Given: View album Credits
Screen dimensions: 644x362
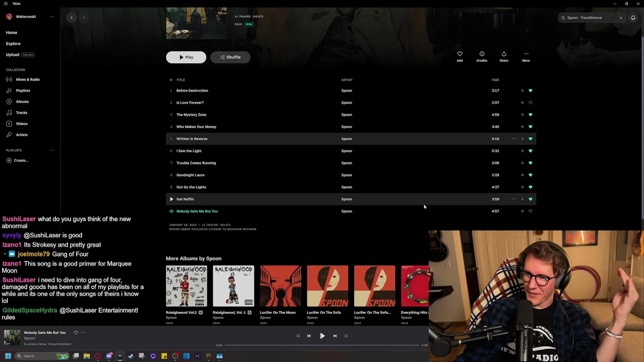Looking at the screenshot, I should (481, 56).
